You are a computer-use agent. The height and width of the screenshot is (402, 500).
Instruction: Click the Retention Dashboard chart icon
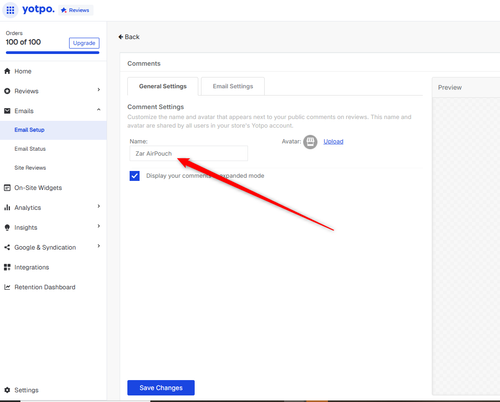tap(7, 287)
